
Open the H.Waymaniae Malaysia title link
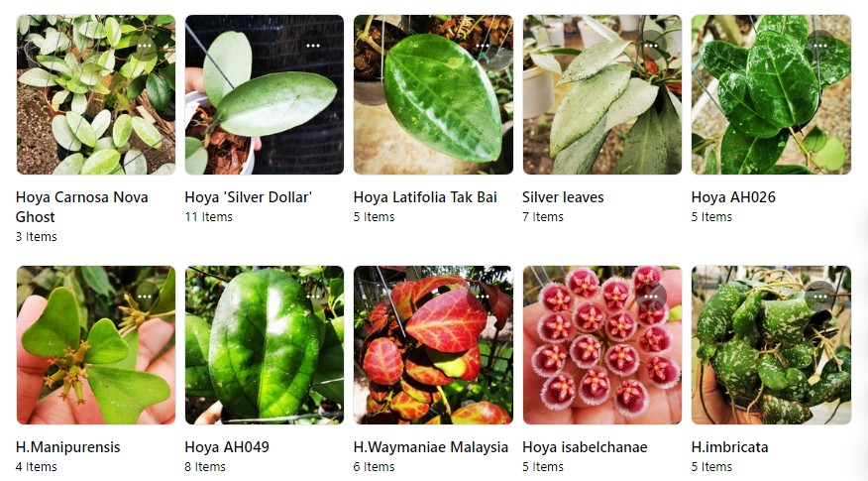coord(431,447)
